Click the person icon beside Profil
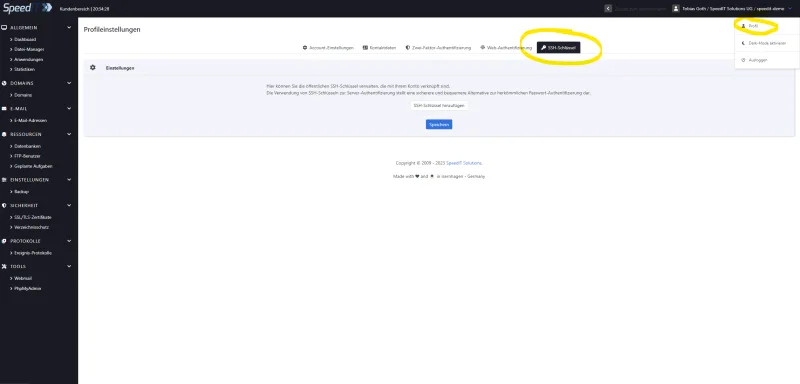800x384 pixels. point(743,25)
